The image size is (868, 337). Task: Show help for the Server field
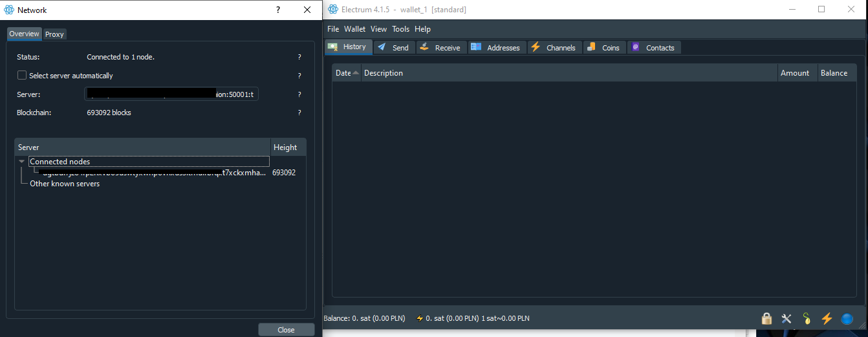299,94
